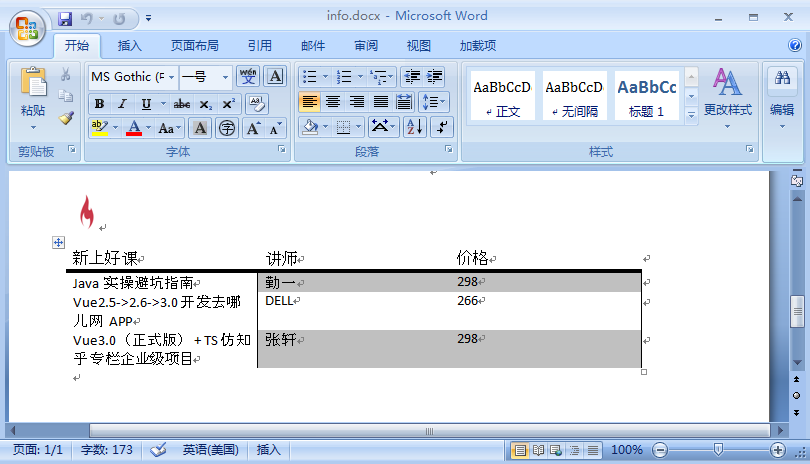The image size is (810, 464).
Task: Open multilevel list menu
Action: pos(381,77)
